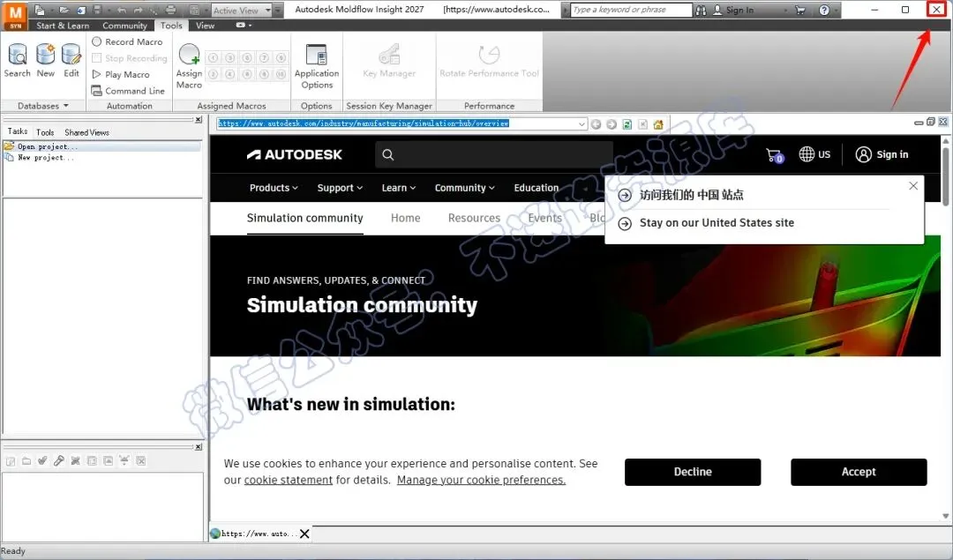Select the Tasks tab in project pane
The height and width of the screenshot is (560, 953).
[18, 131]
